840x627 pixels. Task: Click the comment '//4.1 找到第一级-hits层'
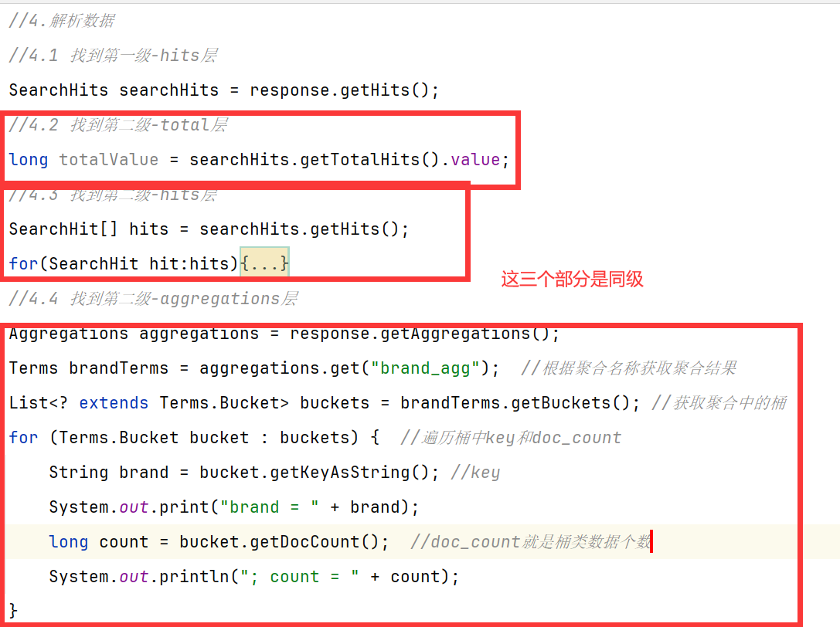pyautogui.click(x=113, y=55)
